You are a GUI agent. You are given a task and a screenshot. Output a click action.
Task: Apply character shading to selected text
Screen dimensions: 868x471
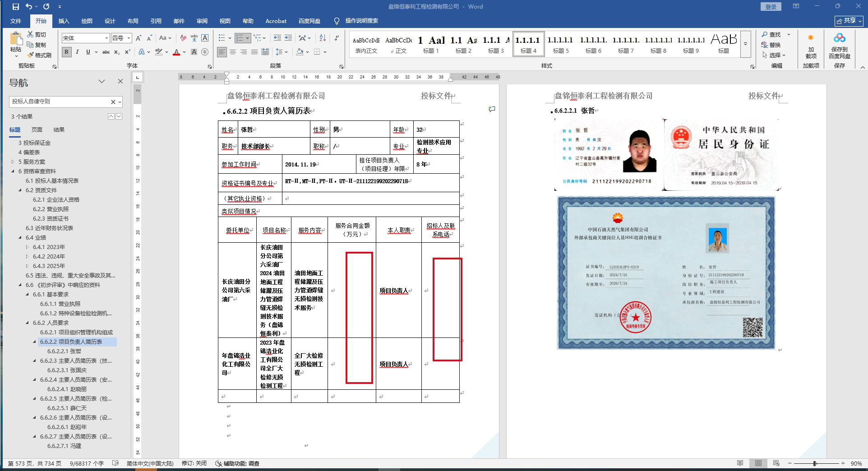click(x=194, y=52)
